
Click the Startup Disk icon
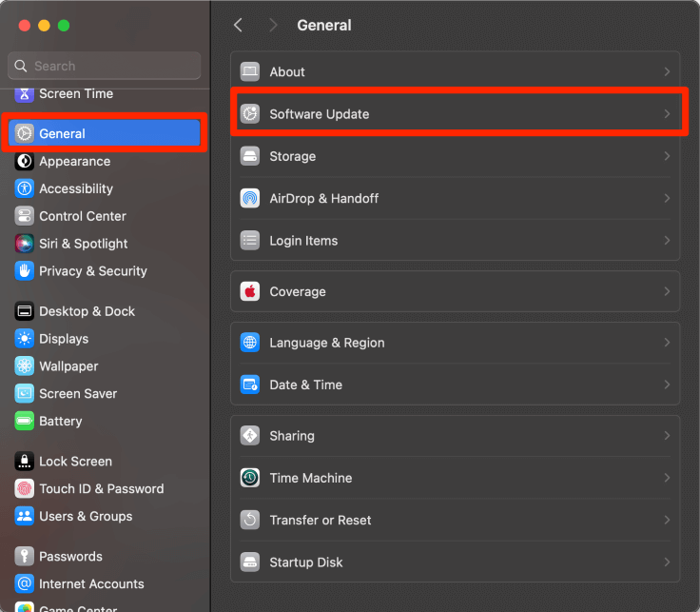[250, 562]
